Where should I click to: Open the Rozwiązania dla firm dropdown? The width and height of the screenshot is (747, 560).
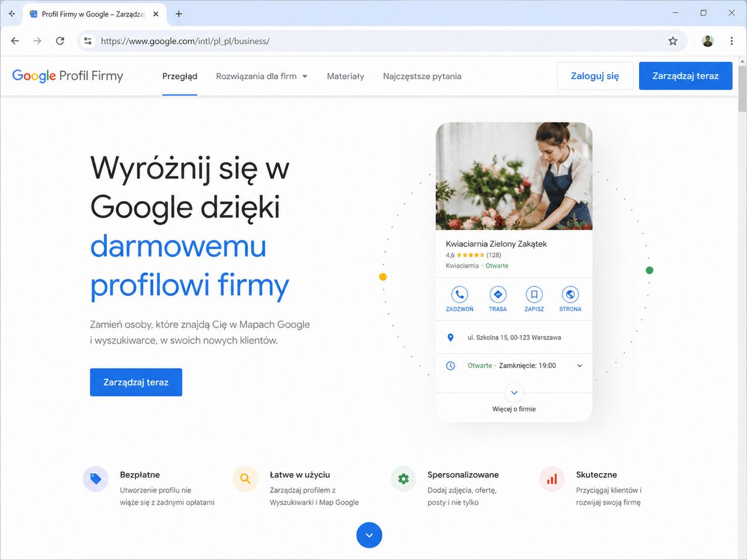[x=261, y=76]
